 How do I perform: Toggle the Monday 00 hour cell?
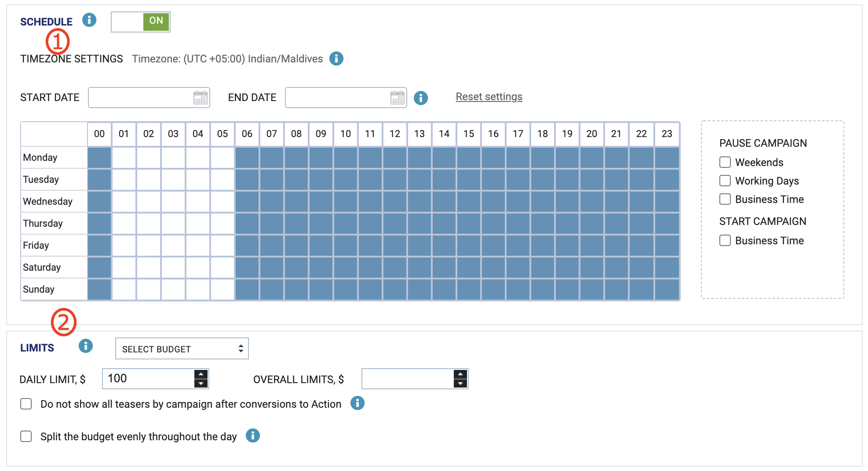99,158
